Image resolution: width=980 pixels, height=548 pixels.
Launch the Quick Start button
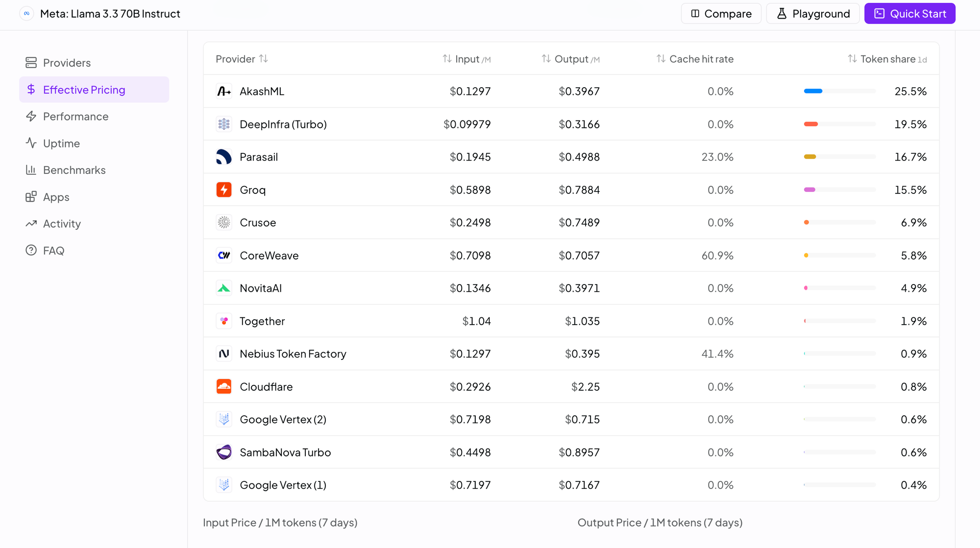tap(909, 14)
